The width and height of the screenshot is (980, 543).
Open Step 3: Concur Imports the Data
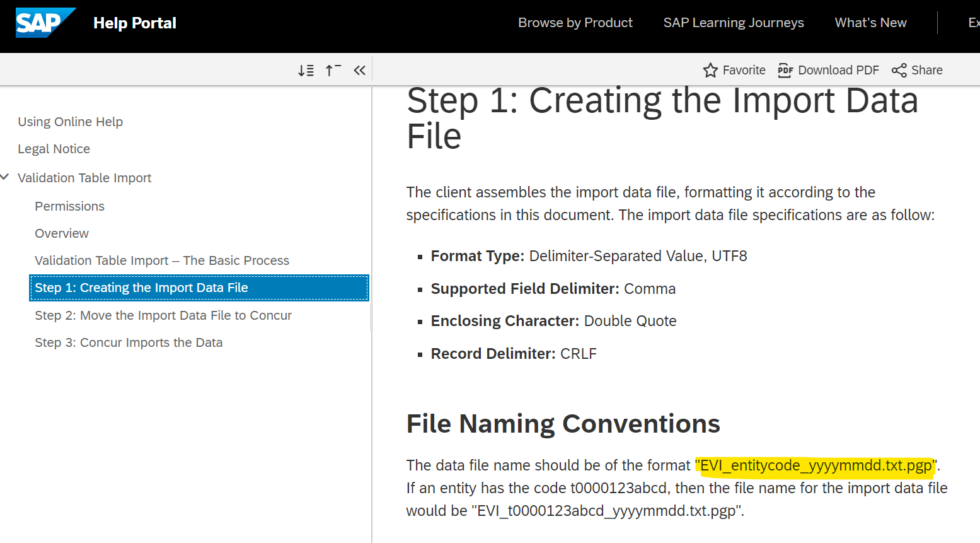point(129,342)
